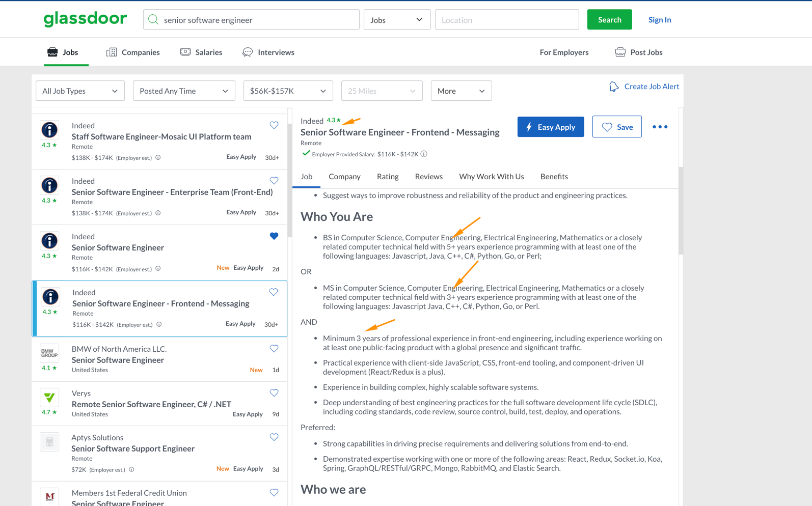812x506 pixels.
Task: Click info icon beside Staff Software Engineer salary
Action: (158, 157)
